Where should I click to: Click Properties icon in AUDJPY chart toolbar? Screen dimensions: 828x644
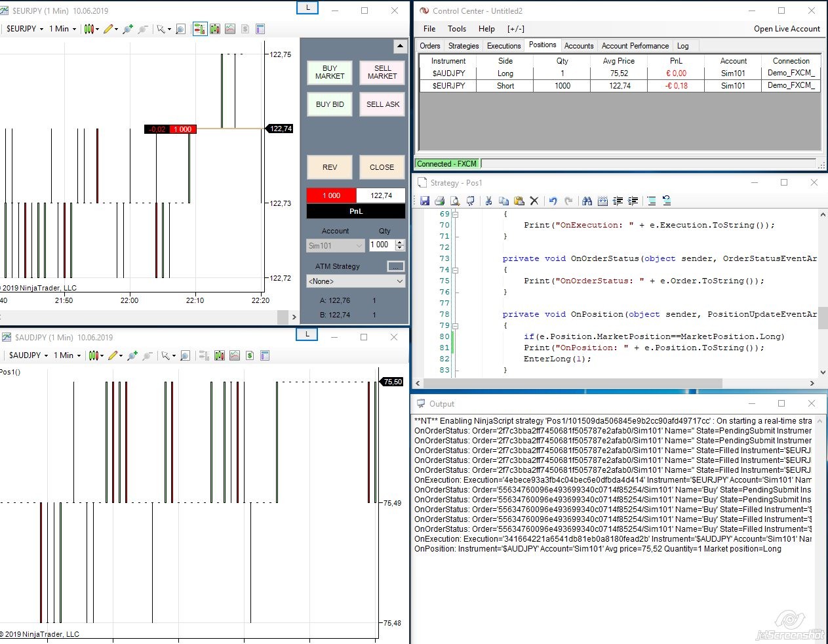pyautogui.click(x=265, y=355)
